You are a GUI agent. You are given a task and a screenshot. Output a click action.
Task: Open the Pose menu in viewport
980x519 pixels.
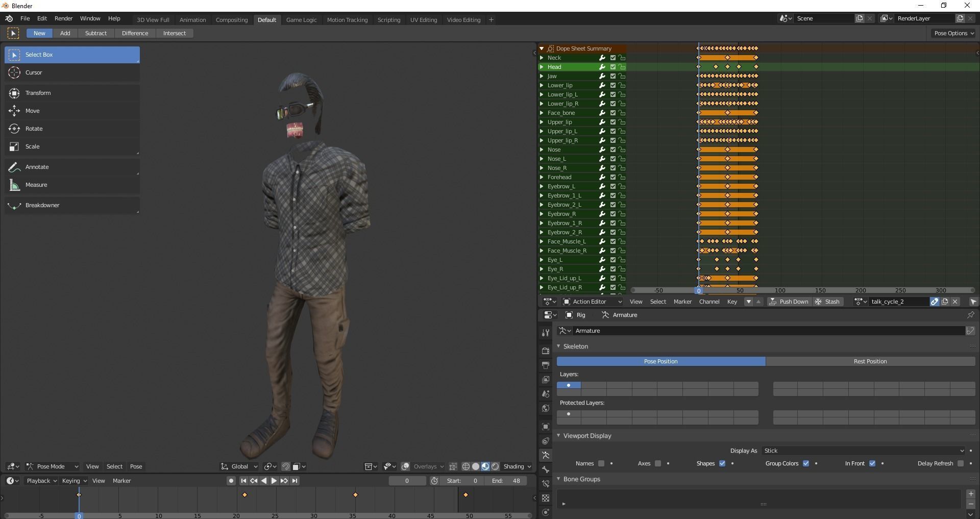click(136, 466)
